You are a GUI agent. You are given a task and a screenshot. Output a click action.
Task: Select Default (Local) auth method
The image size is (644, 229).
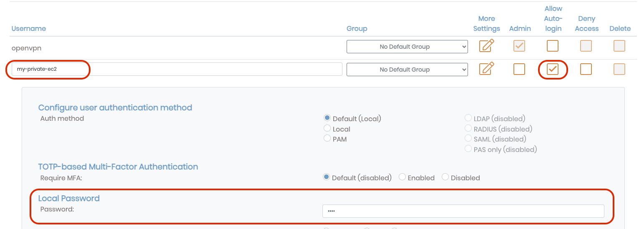327,118
